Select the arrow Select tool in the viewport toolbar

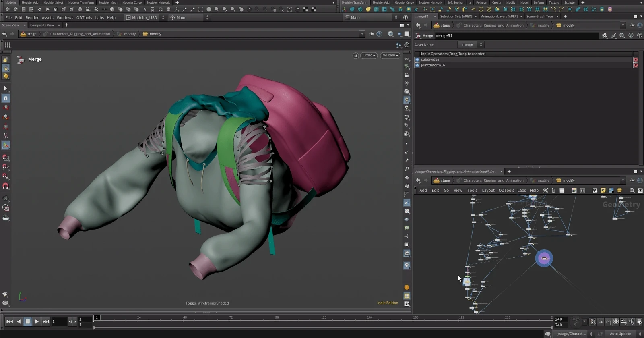6,88
